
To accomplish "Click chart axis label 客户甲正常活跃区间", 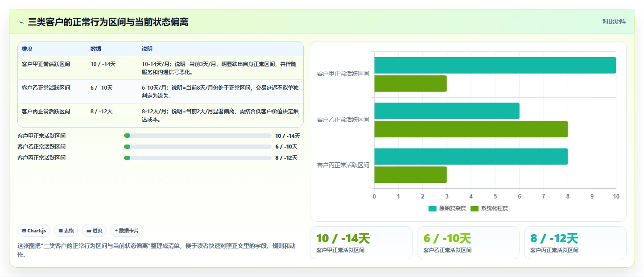I will click(343, 74).
